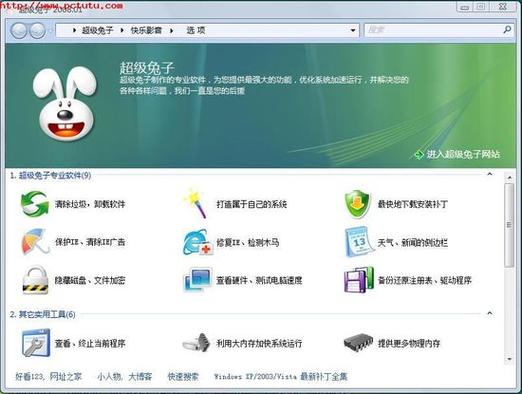Collapse the 其它实用工具 section
Image resolution: width=522 pixels, height=394 pixels.
[490, 313]
